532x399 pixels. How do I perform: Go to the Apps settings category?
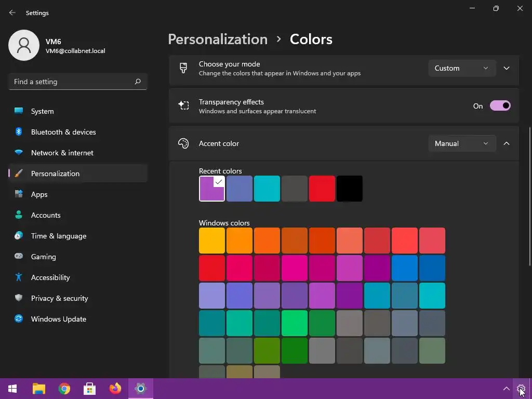(x=78, y=194)
